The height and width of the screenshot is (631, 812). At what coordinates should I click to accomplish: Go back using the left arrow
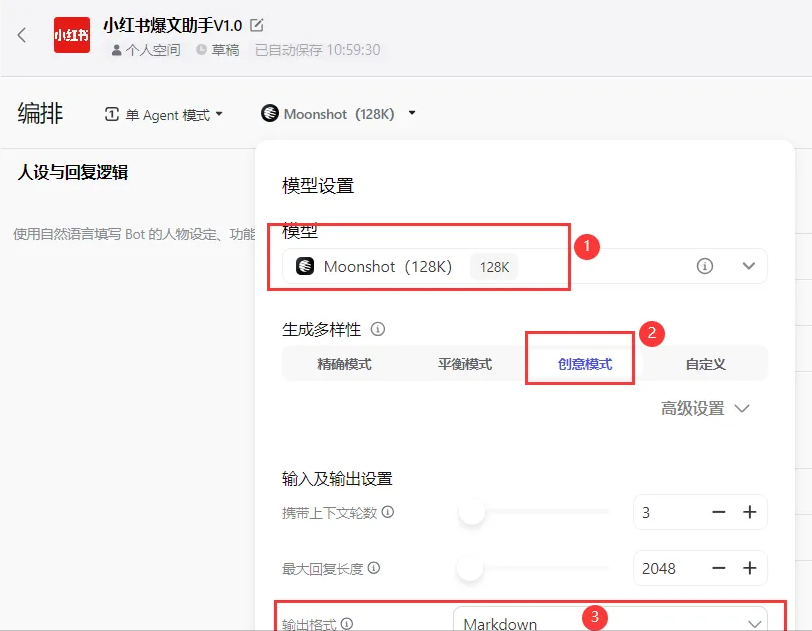click(x=22, y=35)
